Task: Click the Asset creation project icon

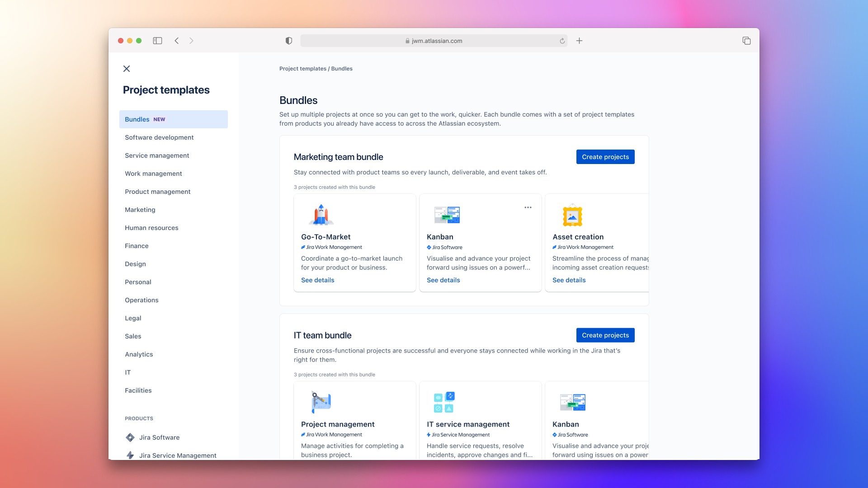Action: [x=572, y=215]
